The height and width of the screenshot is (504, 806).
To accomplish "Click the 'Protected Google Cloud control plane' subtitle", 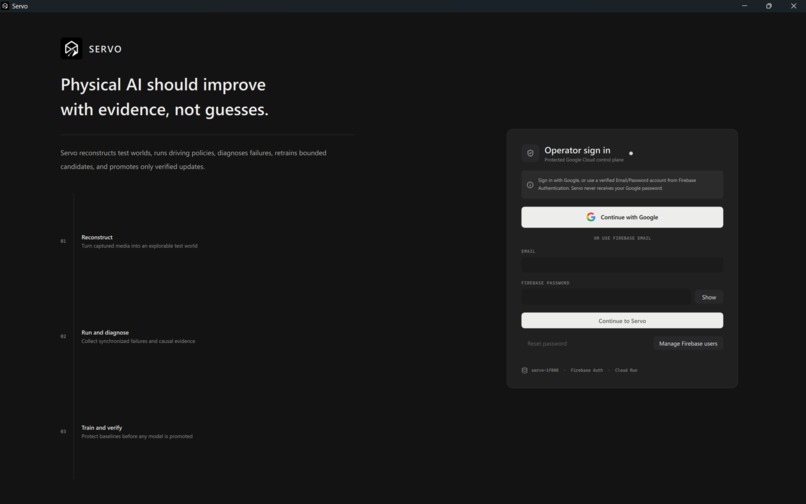I will [x=584, y=160].
